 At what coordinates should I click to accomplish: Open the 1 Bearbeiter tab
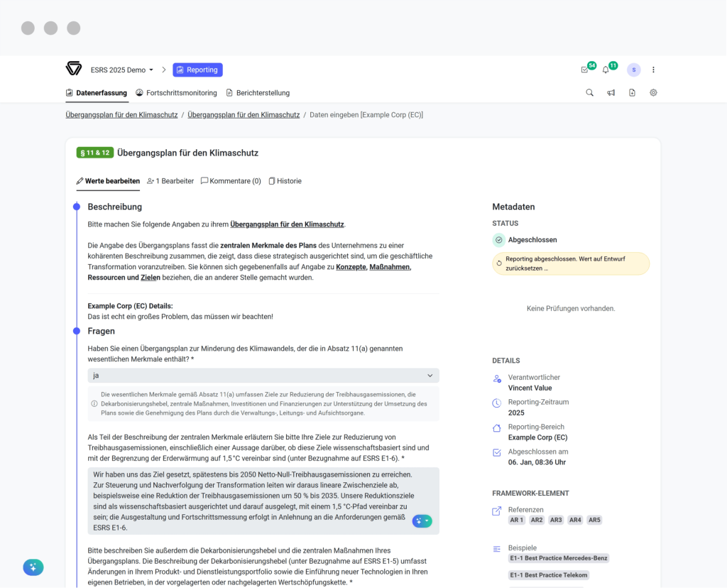pyautogui.click(x=170, y=181)
